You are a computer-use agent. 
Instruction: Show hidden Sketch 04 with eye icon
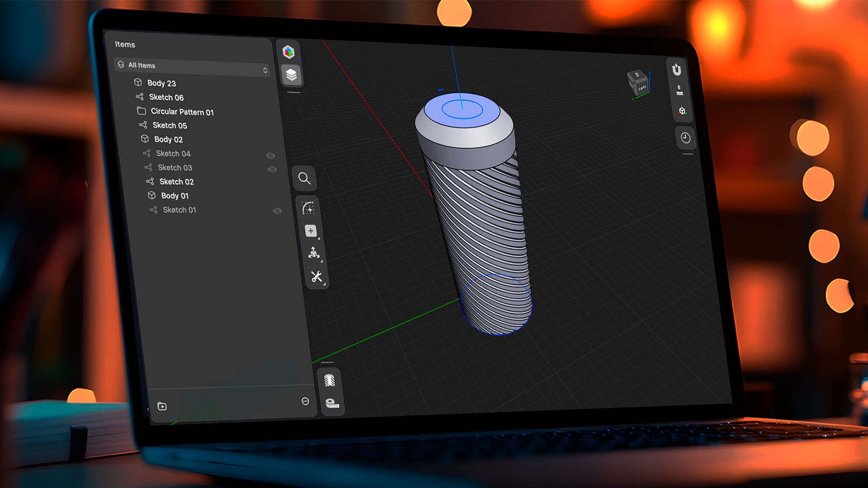pos(270,155)
